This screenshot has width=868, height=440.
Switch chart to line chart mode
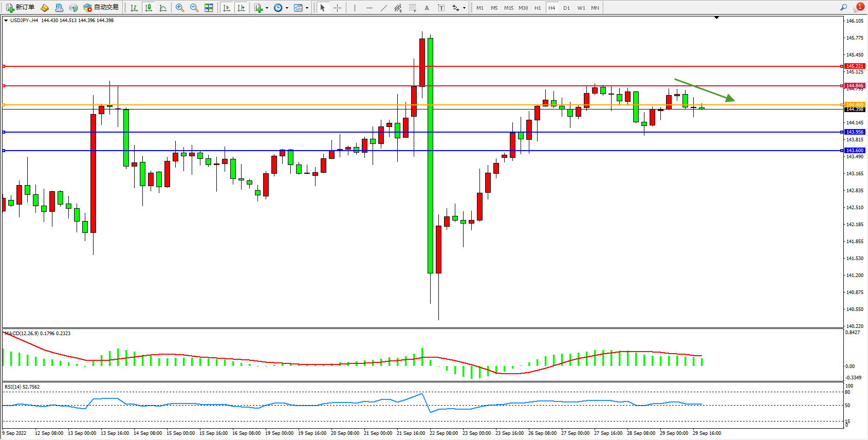click(163, 8)
